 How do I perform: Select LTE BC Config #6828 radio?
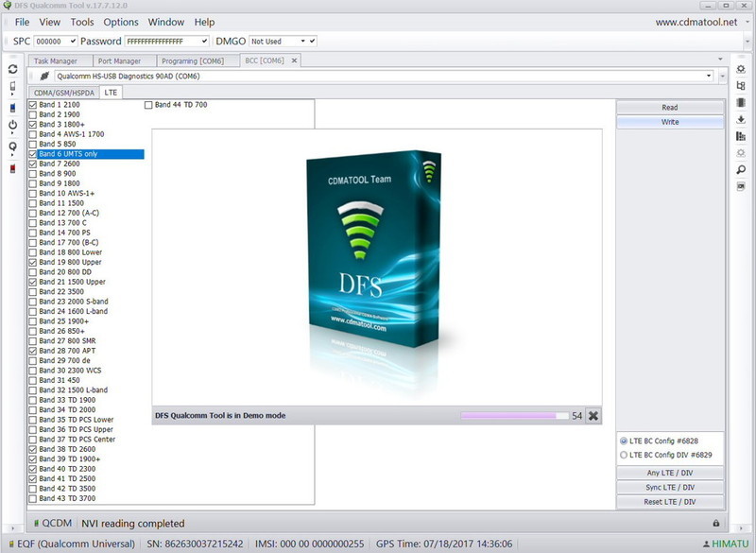pos(624,441)
